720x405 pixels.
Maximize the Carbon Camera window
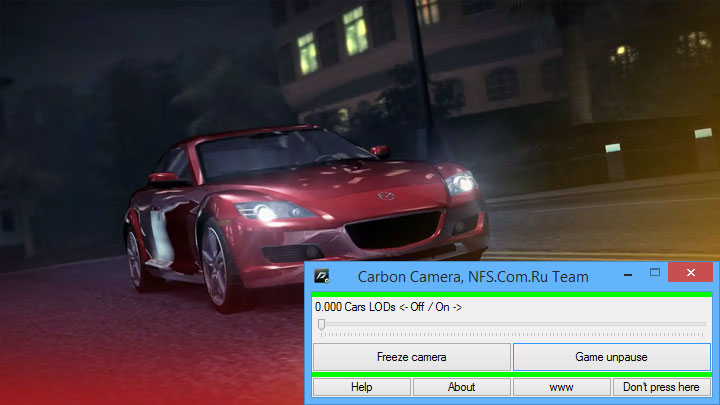coord(655,272)
